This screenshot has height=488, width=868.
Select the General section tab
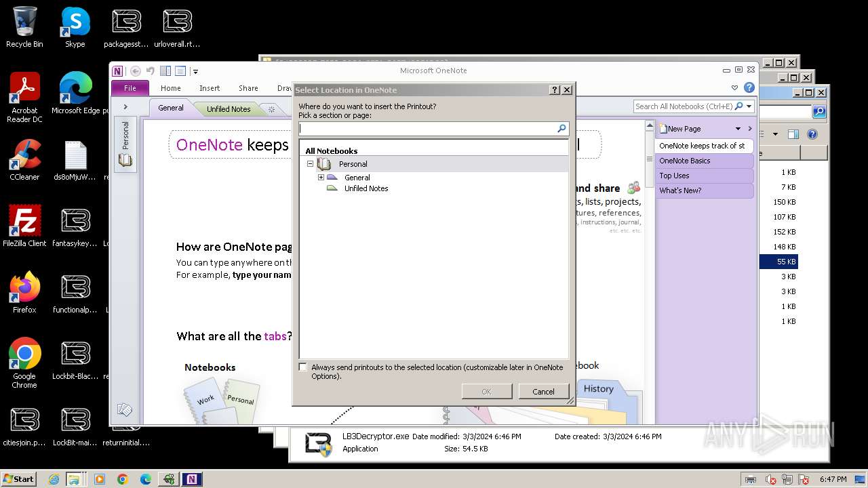(x=171, y=108)
